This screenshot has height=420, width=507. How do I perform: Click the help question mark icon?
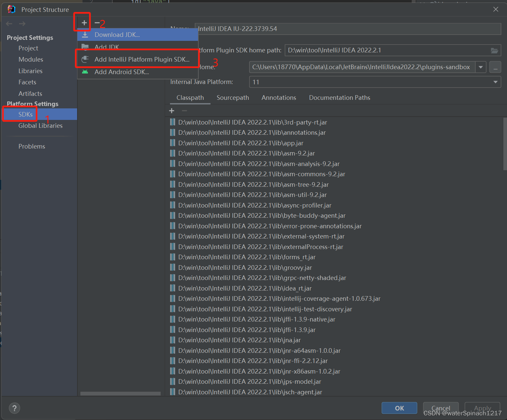(x=14, y=408)
